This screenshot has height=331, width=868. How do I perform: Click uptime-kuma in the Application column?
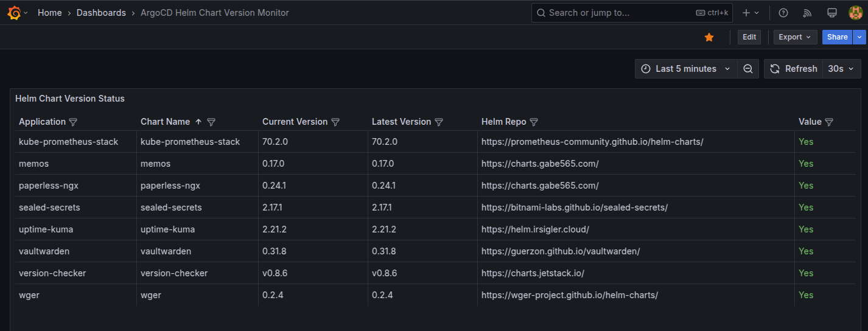click(46, 229)
